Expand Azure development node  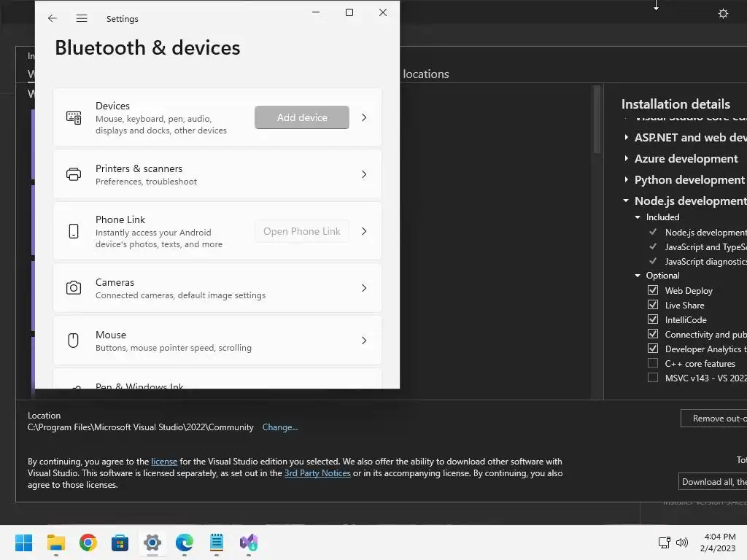point(627,158)
